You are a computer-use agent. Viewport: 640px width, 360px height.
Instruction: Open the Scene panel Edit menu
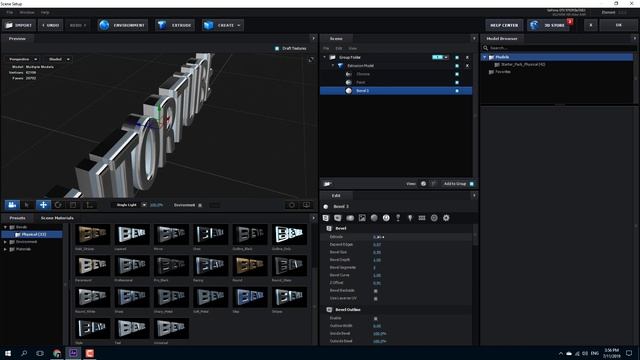click(x=339, y=48)
